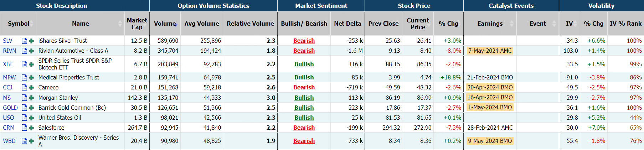This screenshot has height=150, width=644.
Task: Open the RIVN symbol link
Action: point(9,51)
